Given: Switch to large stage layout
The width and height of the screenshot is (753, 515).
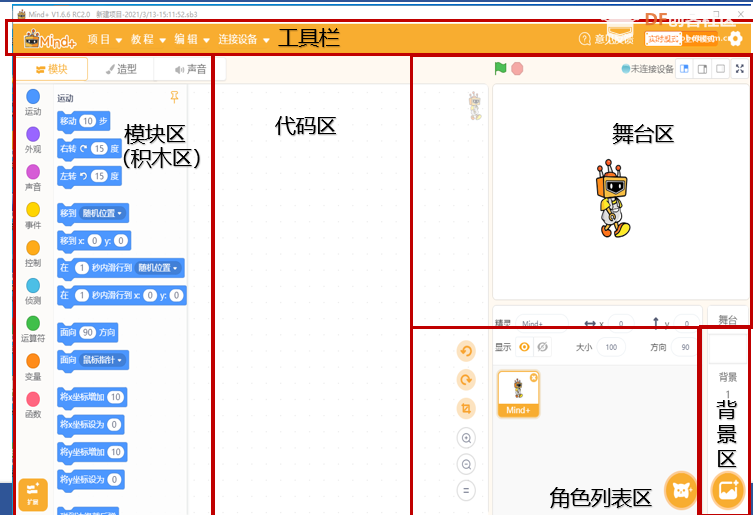Looking at the screenshot, I should tap(702, 69).
